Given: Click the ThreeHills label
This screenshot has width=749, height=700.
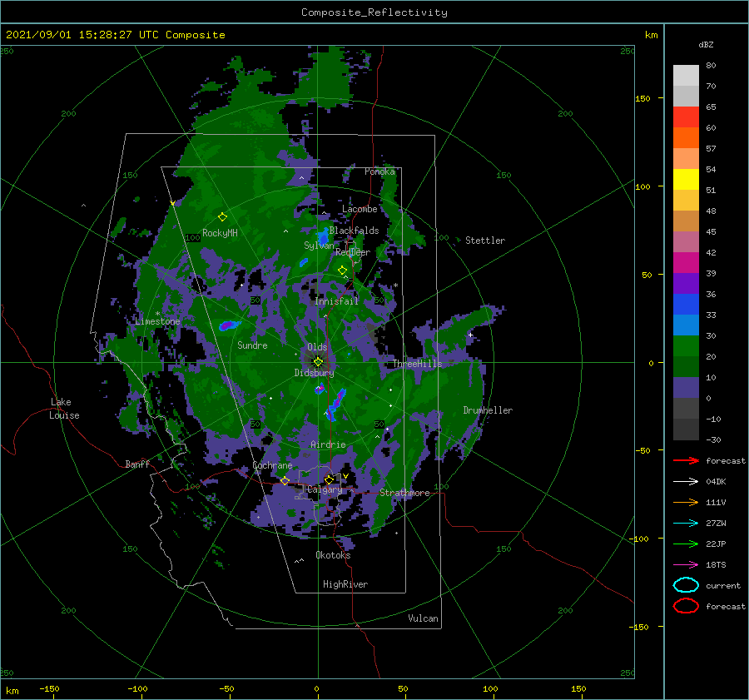Looking at the screenshot, I should point(417,364).
